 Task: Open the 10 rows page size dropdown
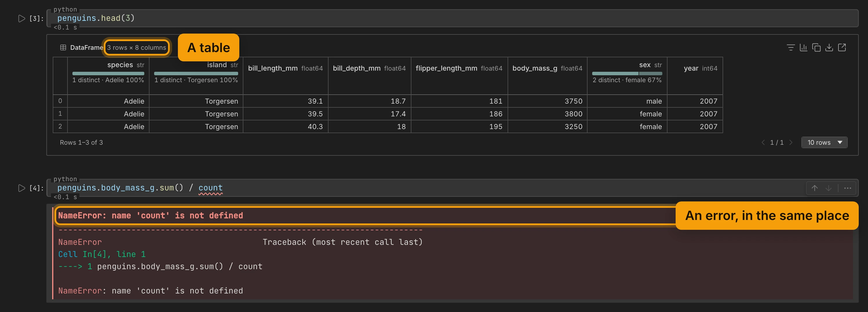pos(824,142)
